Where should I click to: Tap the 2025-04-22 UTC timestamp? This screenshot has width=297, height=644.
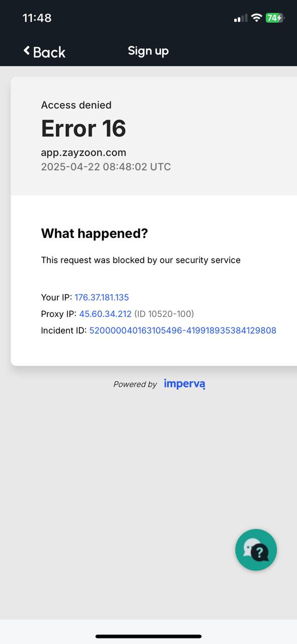[106, 167]
